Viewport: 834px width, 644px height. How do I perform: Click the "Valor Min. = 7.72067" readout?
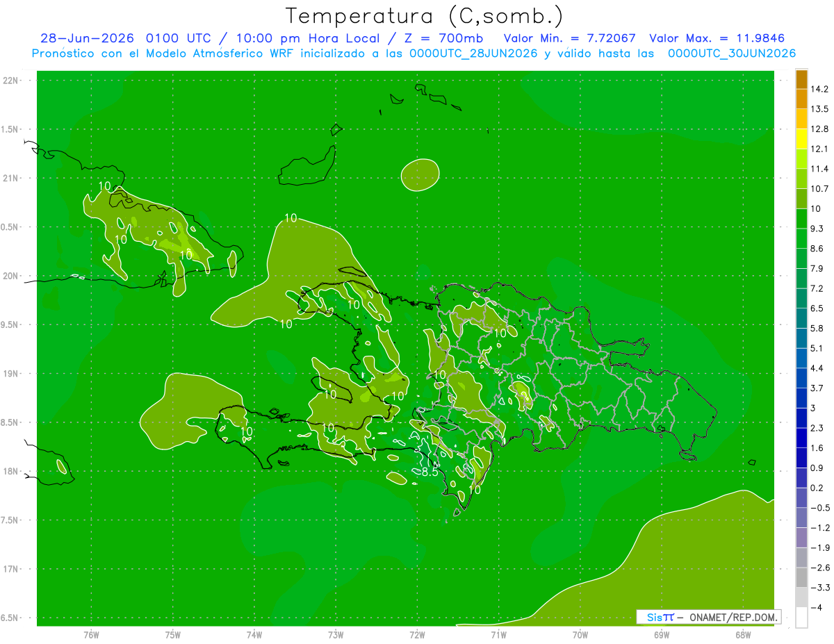coord(569,38)
